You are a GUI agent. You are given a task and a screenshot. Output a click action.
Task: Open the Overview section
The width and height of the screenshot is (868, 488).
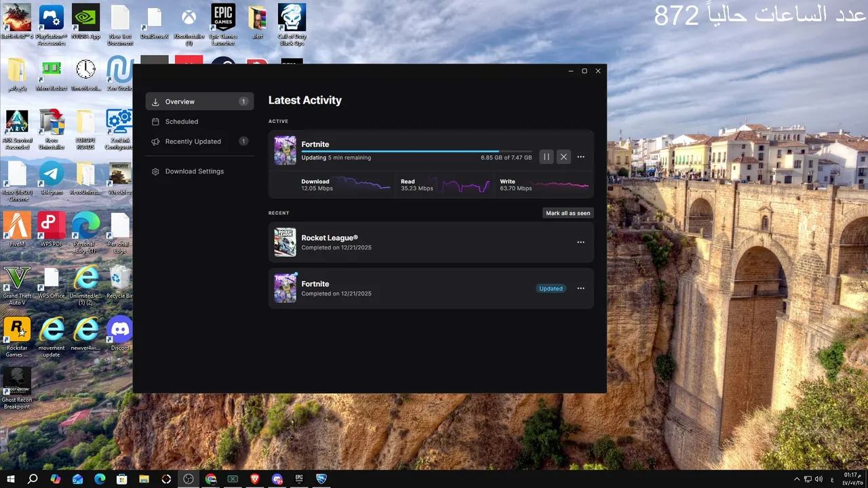coord(199,102)
